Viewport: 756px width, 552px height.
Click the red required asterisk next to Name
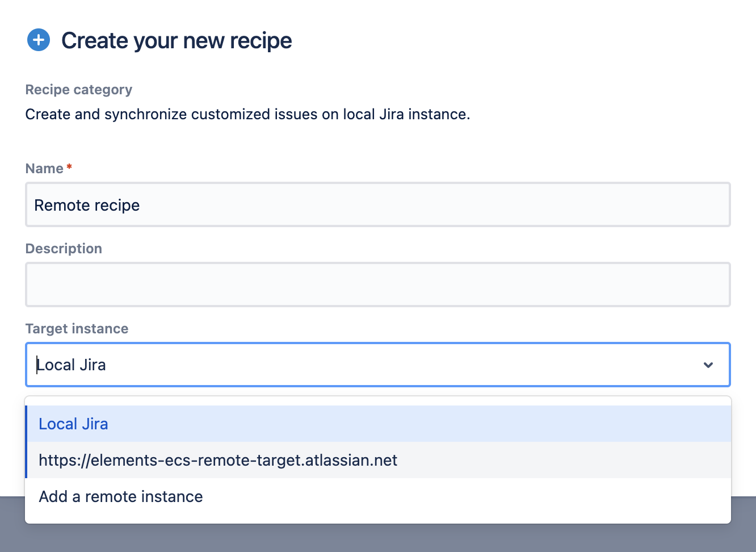click(x=68, y=166)
